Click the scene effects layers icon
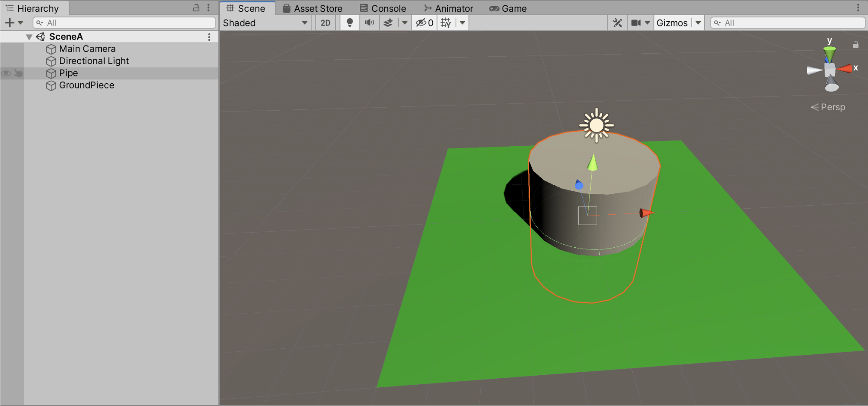868x406 pixels. click(x=388, y=23)
